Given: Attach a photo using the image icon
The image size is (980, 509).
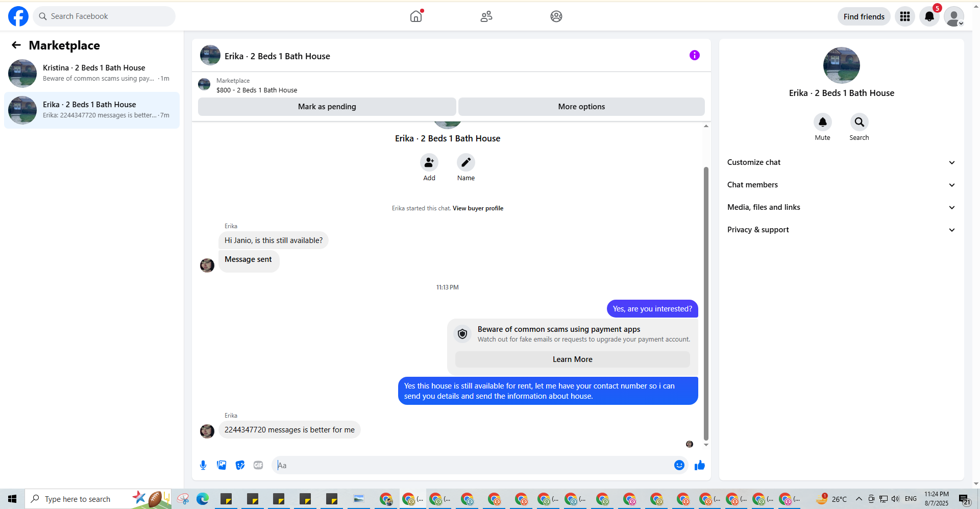Looking at the screenshot, I should [x=222, y=465].
